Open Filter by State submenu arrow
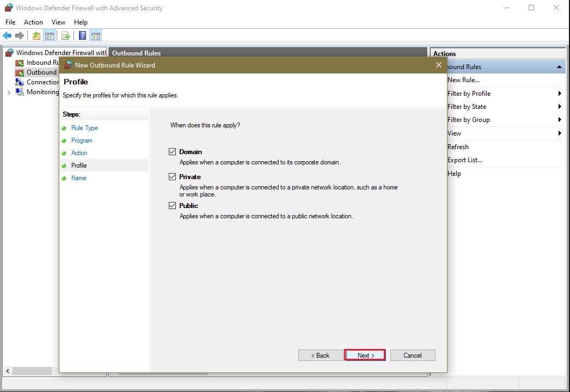 tap(560, 107)
